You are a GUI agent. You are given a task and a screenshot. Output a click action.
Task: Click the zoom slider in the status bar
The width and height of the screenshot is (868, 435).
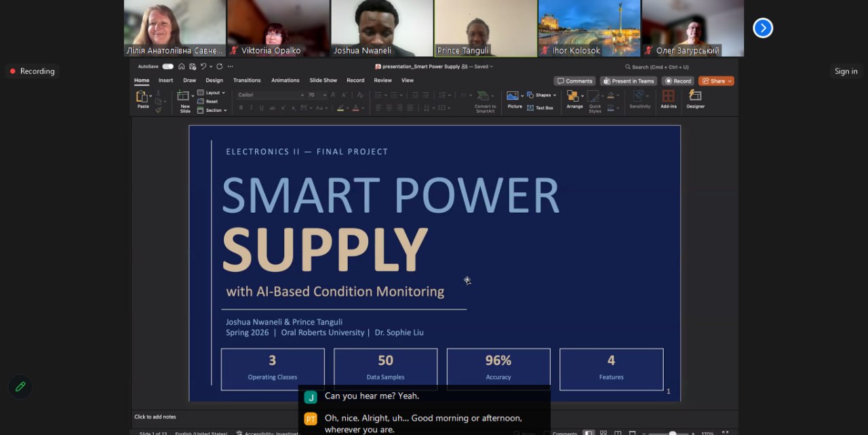(672, 433)
